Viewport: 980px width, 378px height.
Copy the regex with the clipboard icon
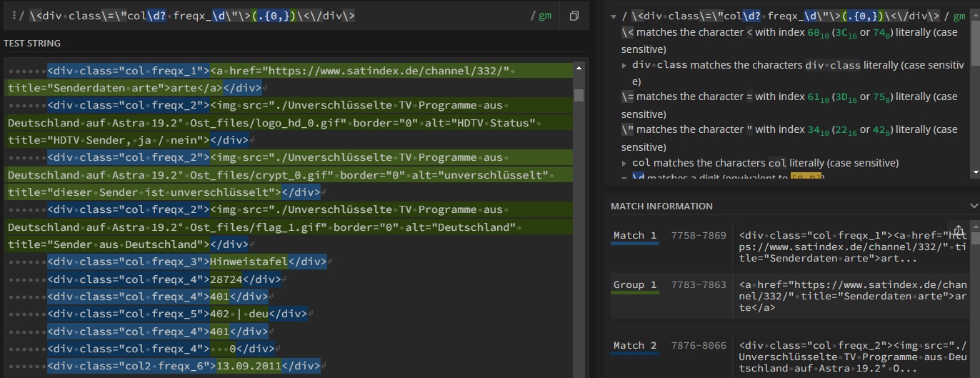click(x=574, y=16)
